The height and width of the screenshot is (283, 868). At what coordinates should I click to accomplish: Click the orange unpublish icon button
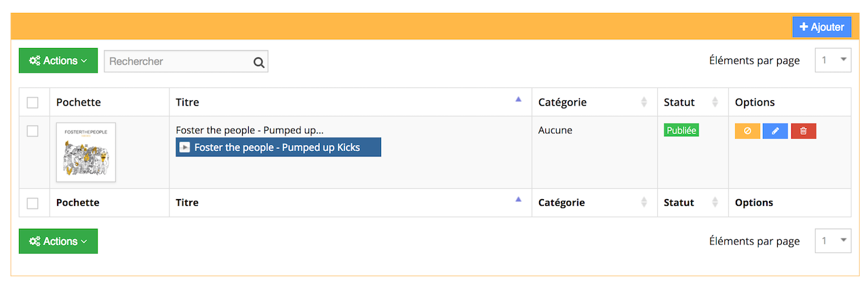(747, 131)
